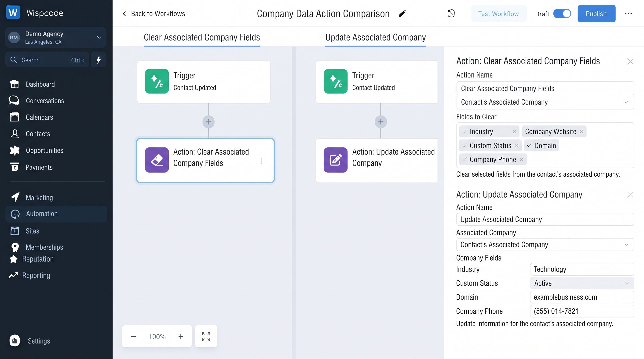The image size is (644, 359).
Task: Deselect the Domain field chip
Action: 541,145
